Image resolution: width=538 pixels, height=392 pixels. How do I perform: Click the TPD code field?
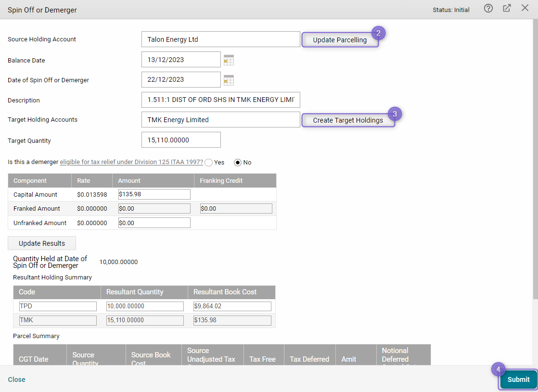[58, 306]
